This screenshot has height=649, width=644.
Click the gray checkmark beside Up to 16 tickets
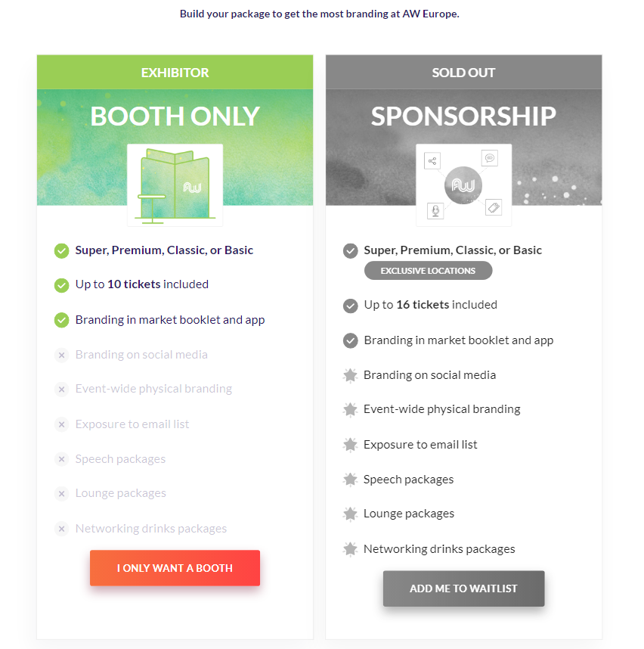click(350, 306)
